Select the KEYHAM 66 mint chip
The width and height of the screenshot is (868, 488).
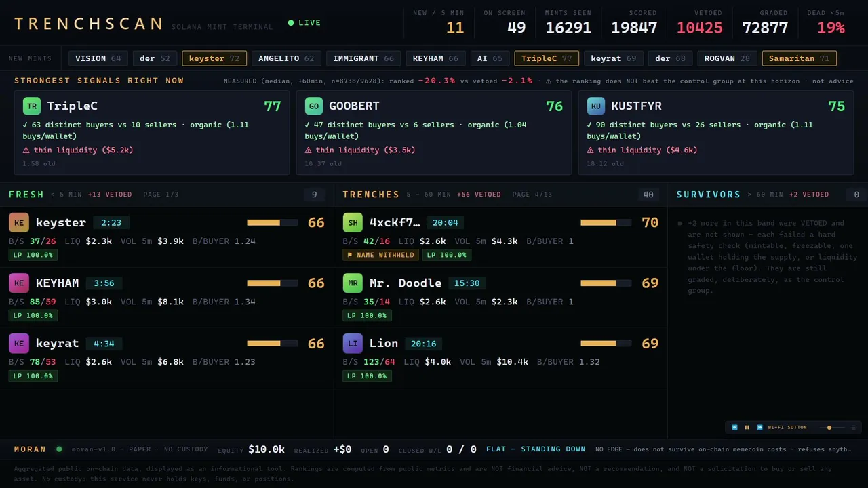[x=437, y=58]
